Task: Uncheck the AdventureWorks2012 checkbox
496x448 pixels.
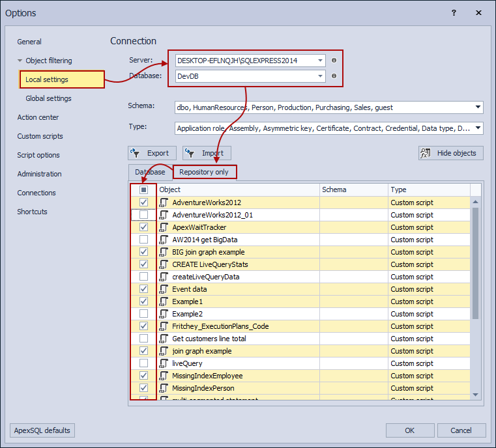Action: tap(143, 203)
